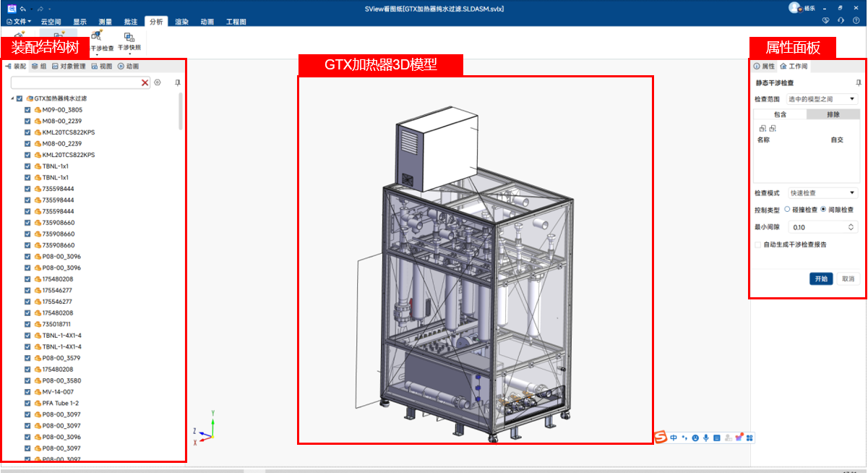This screenshot has height=473, width=868.
Task: Uncheck the PFA Tube 1-2 checkbox
Action: click(27, 403)
